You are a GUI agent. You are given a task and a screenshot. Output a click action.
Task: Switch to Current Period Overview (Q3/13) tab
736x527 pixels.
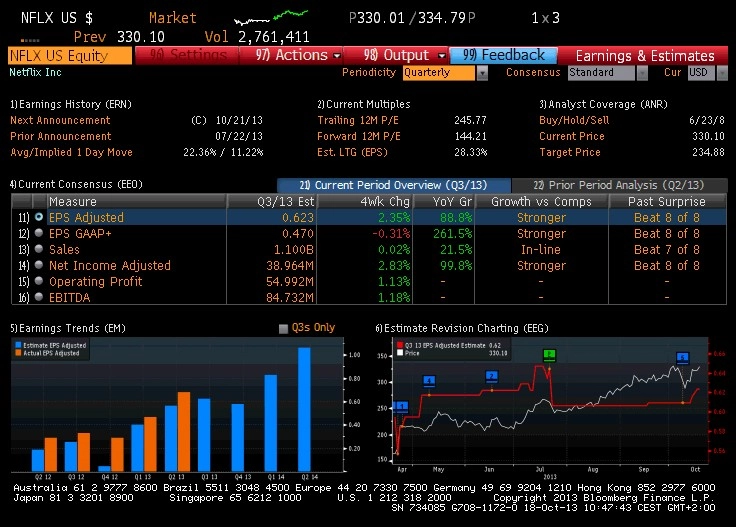[x=393, y=185]
